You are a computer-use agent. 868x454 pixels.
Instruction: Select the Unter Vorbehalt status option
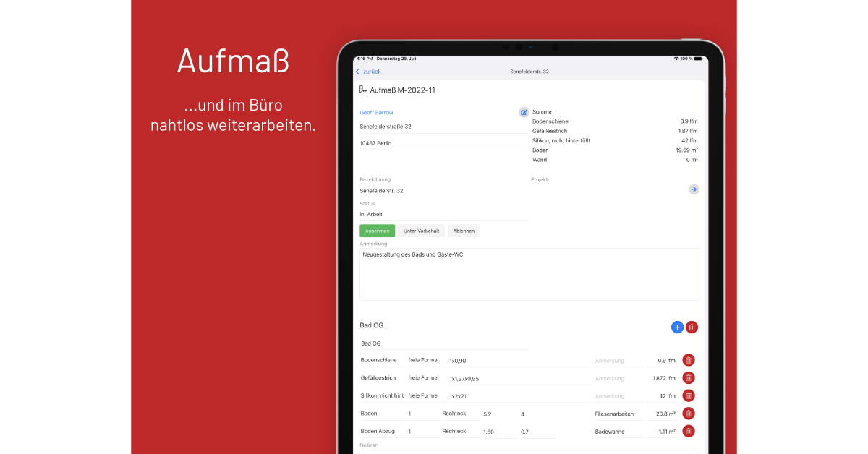[x=421, y=231]
